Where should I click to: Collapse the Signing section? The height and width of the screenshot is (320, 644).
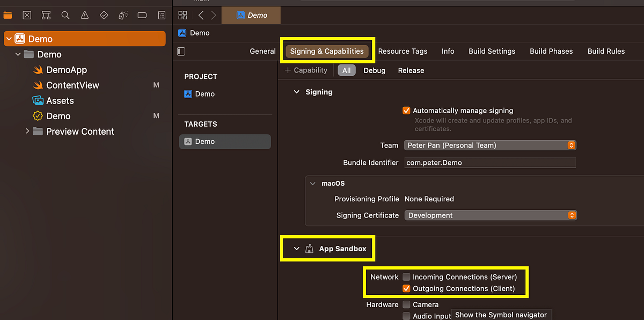(297, 92)
